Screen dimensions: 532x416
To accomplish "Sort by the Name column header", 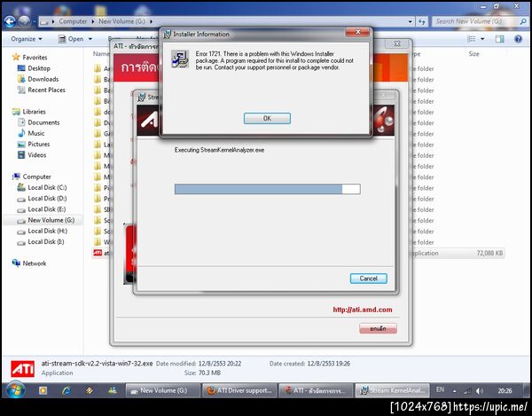I will (x=101, y=53).
